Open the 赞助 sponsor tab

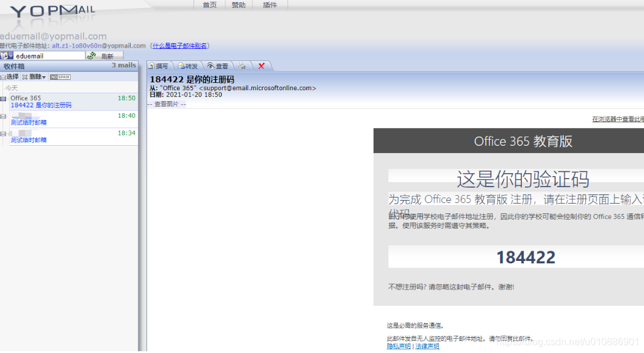(x=238, y=5)
